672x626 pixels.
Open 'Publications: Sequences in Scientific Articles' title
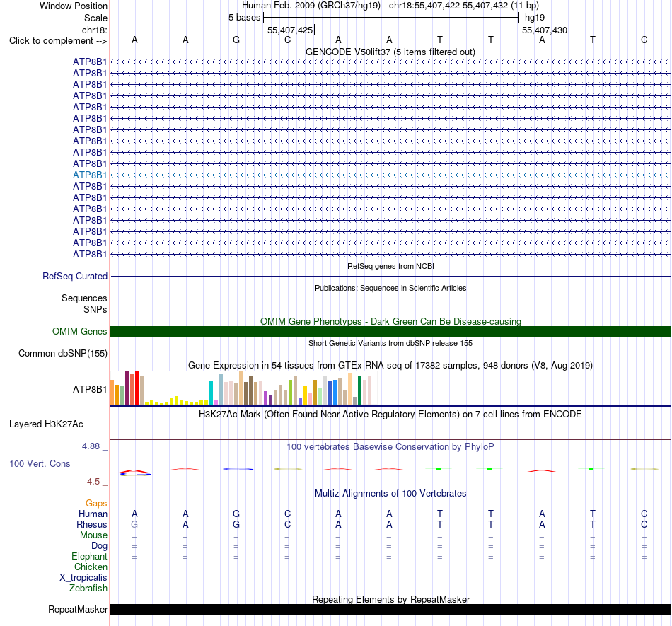pos(390,288)
